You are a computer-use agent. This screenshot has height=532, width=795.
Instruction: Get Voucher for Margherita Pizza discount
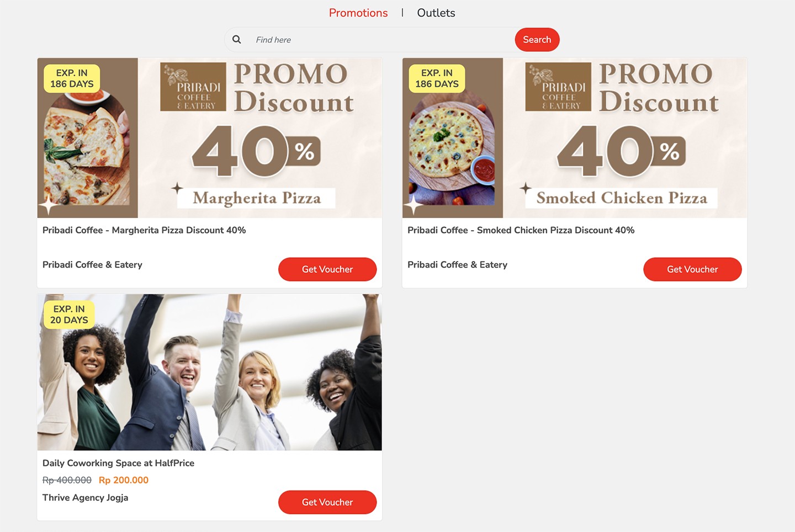pyautogui.click(x=327, y=269)
